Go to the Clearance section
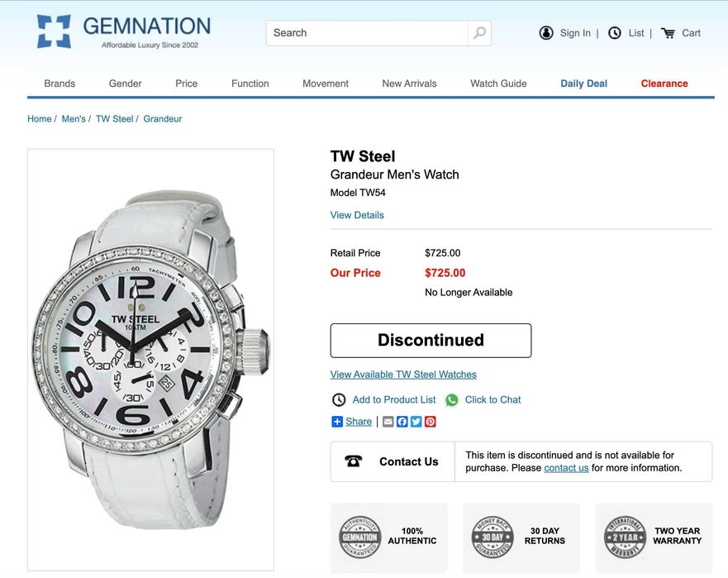This screenshot has height=578, width=728. 664,84
